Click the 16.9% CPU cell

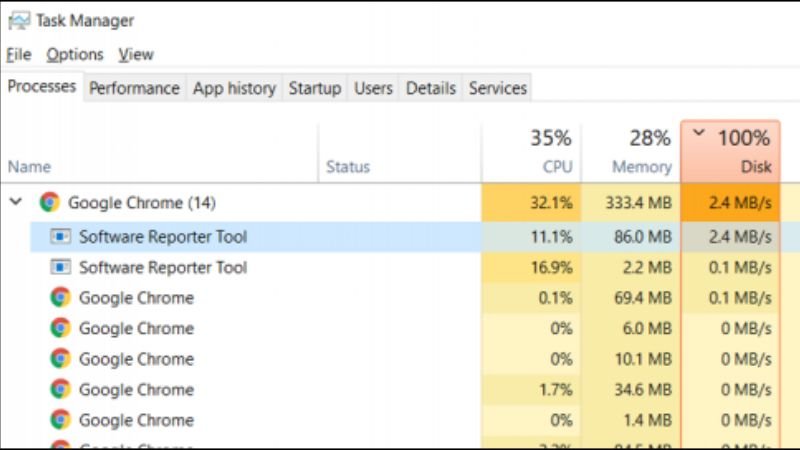tap(531, 267)
